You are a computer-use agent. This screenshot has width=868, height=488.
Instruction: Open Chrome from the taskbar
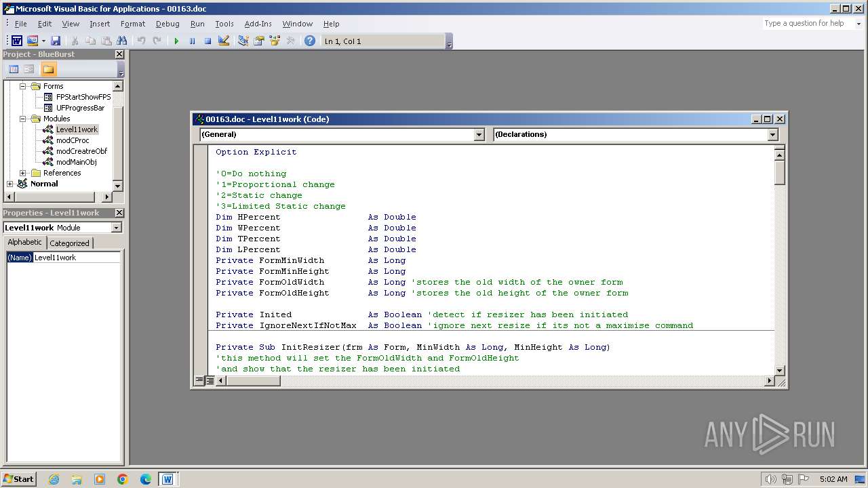click(123, 479)
